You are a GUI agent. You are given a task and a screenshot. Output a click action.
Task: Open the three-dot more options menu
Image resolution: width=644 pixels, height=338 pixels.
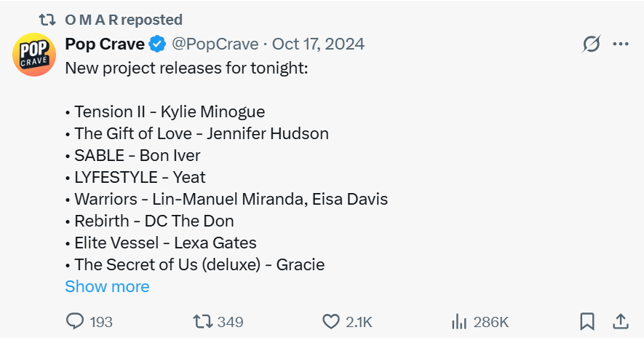(x=620, y=44)
